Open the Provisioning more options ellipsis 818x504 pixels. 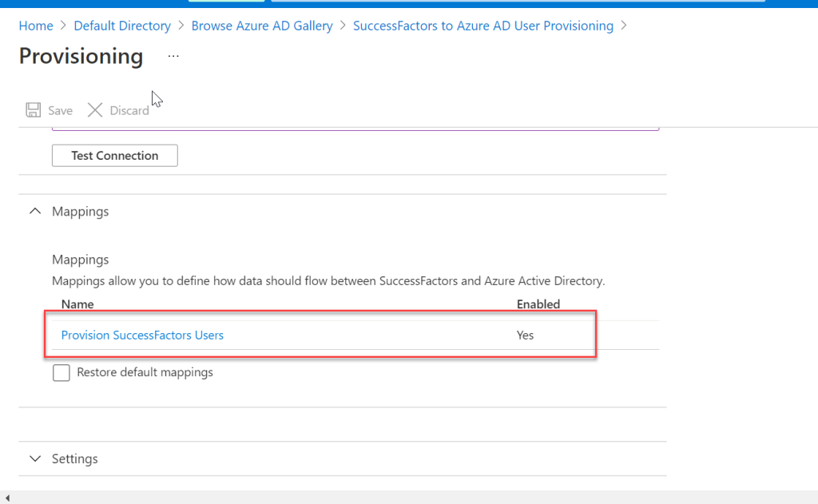[x=173, y=56]
